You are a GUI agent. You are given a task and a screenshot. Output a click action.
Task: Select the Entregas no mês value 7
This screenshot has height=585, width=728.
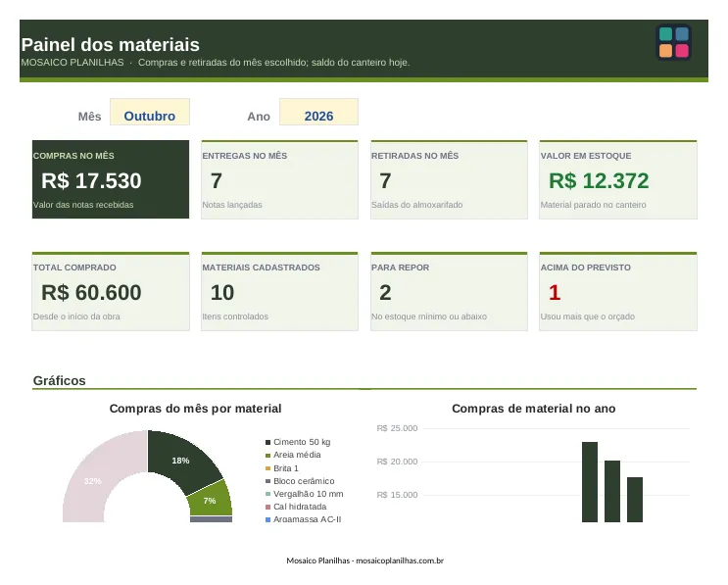pos(217,180)
